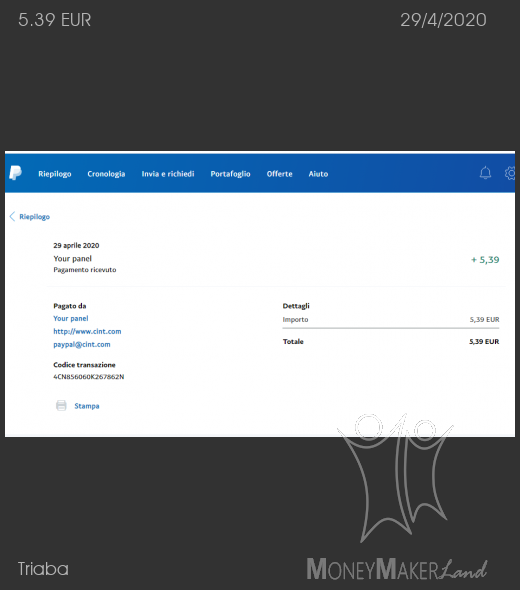Select the transaction code 4CN856060K267862N
This screenshot has width=520, height=590.
coord(89,377)
